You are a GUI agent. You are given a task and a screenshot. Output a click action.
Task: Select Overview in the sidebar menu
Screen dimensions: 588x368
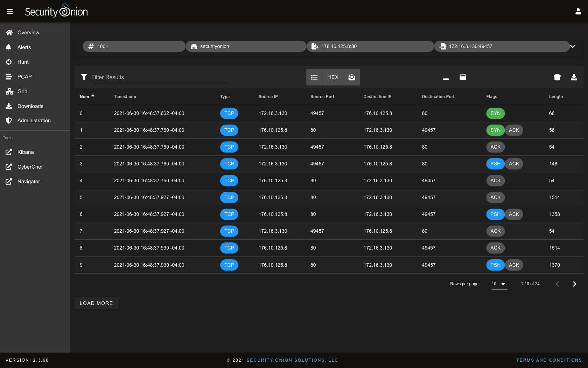28,32
